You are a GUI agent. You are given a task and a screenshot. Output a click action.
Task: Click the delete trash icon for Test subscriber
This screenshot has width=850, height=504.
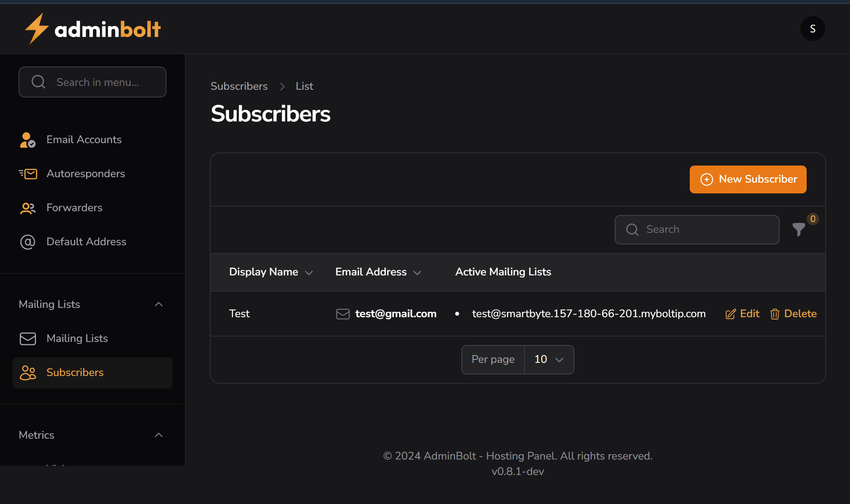pyautogui.click(x=775, y=314)
